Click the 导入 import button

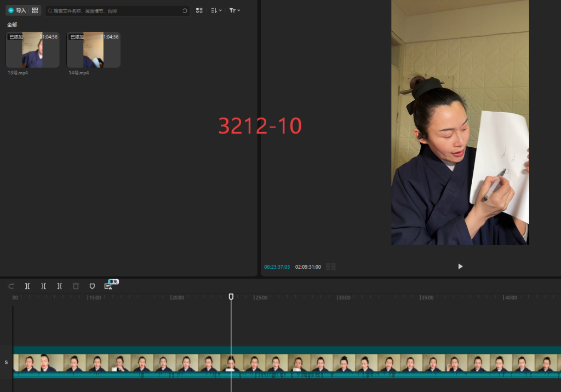click(x=17, y=10)
